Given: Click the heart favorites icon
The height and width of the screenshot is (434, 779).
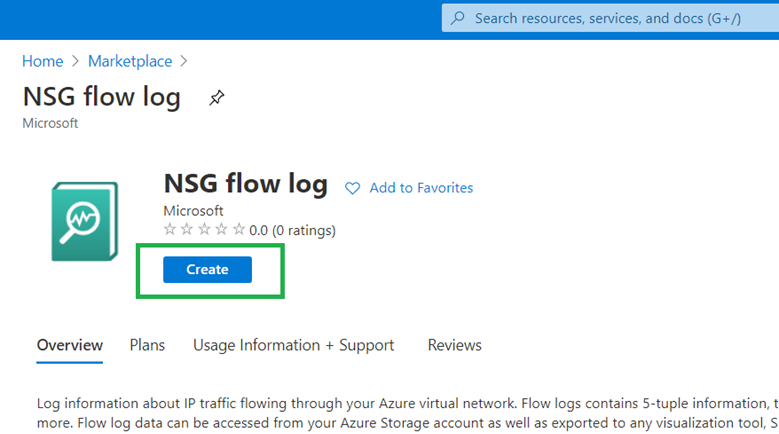Looking at the screenshot, I should tap(352, 188).
